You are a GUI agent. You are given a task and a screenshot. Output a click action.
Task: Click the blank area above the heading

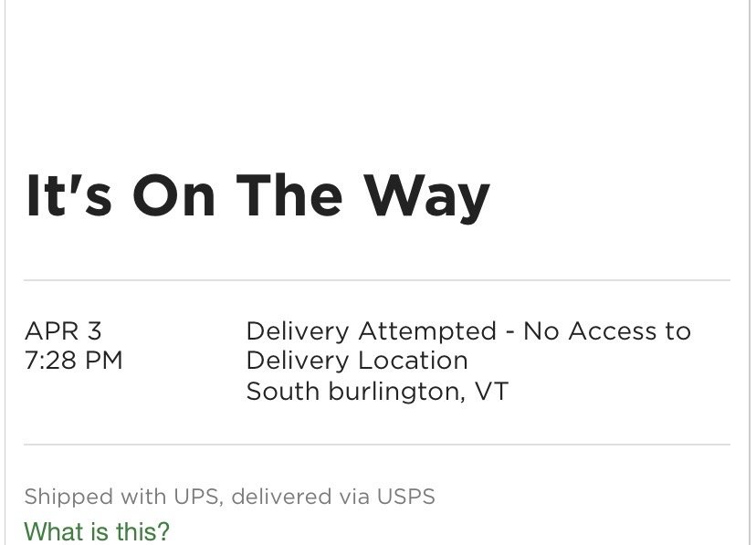tap(378, 82)
